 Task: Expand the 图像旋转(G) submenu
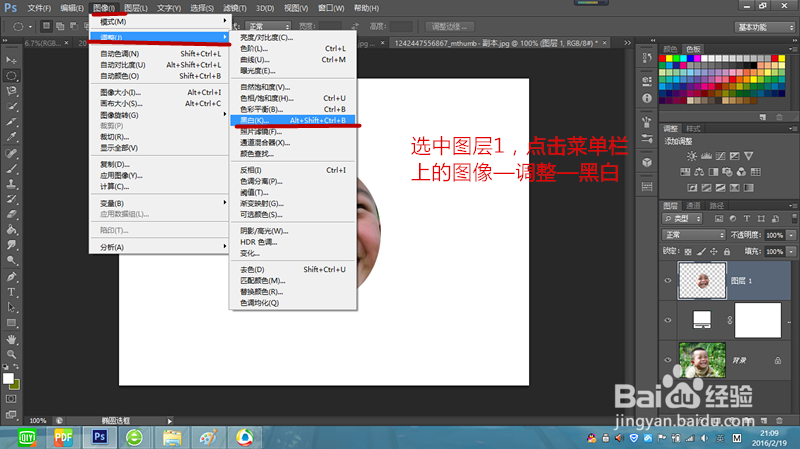(x=159, y=115)
